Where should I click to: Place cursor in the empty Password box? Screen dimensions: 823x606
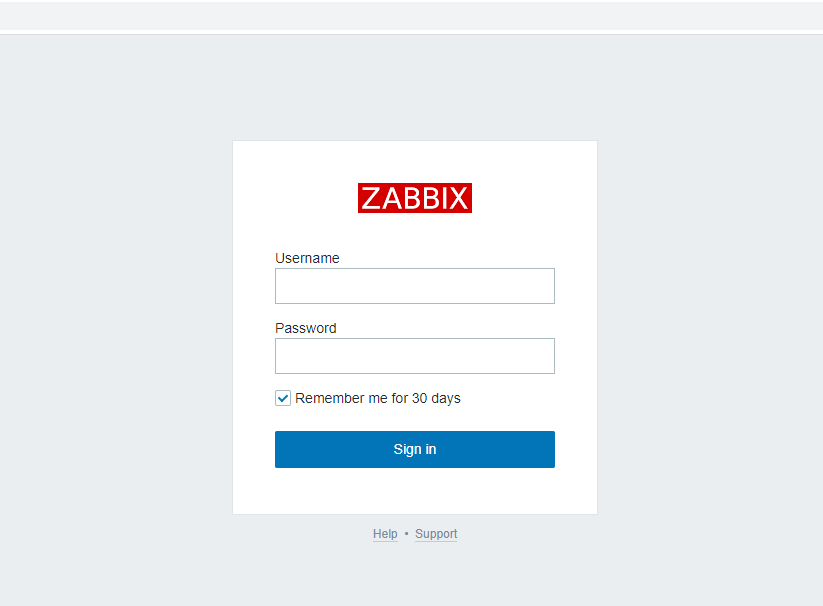pos(414,356)
